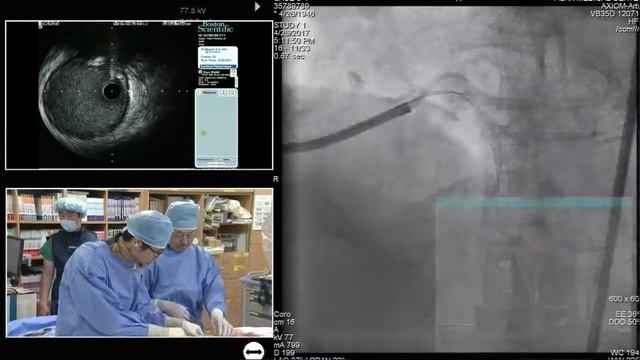The width and height of the screenshot is (640, 360).
Task: Click the 'VB35D 12071' text
Action: coord(614,14)
